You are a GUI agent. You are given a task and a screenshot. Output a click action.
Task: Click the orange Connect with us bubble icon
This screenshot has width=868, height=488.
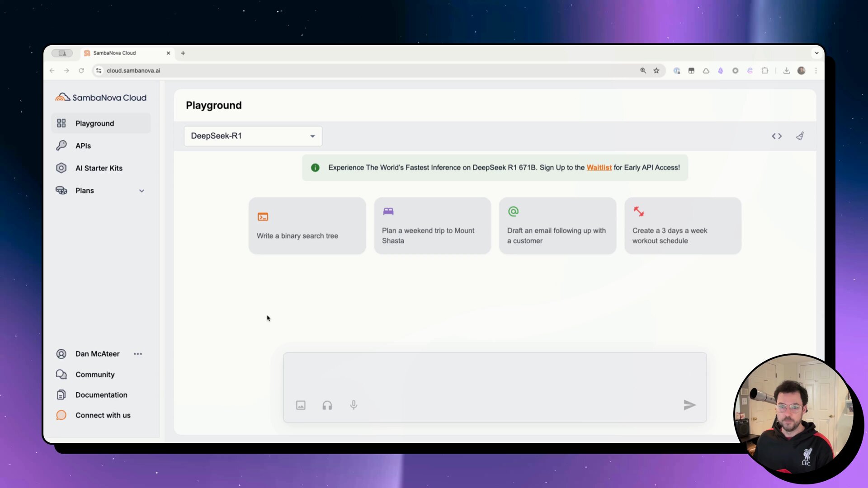pos(61,415)
